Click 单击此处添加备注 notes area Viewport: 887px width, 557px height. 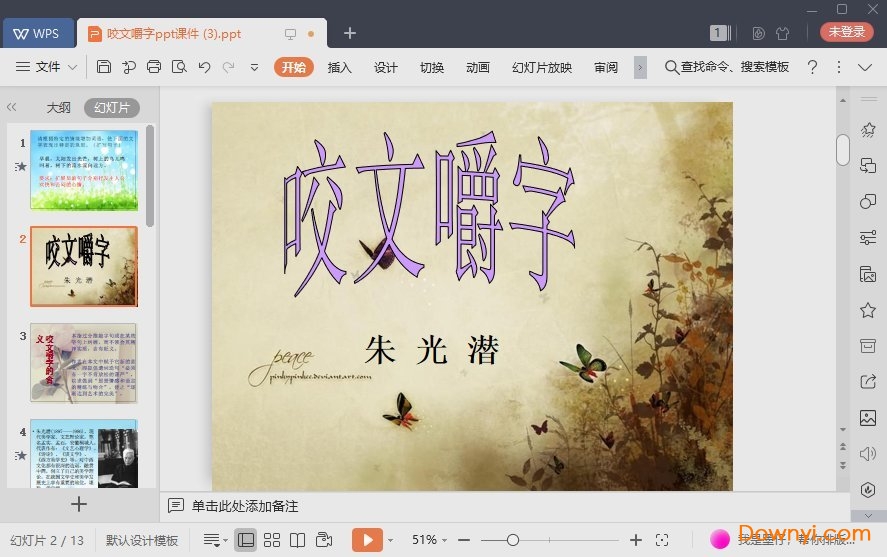[x=244, y=506]
